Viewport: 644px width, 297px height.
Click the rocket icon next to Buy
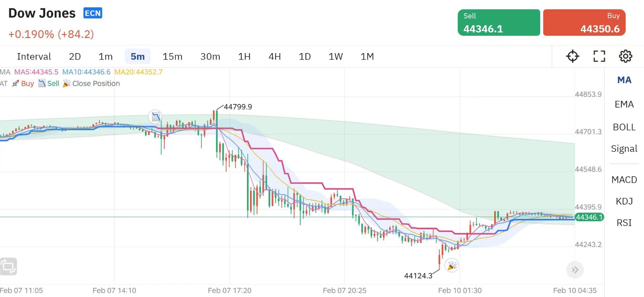(x=15, y=83)
